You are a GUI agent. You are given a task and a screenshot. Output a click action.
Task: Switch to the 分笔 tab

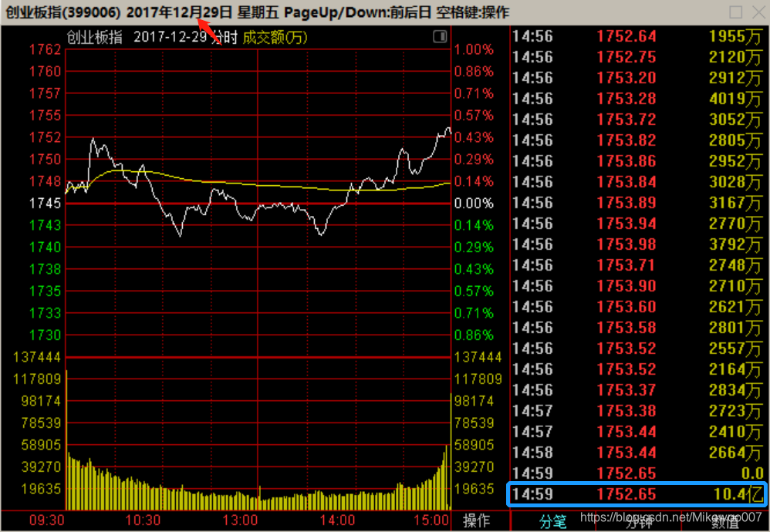point(553,521)
